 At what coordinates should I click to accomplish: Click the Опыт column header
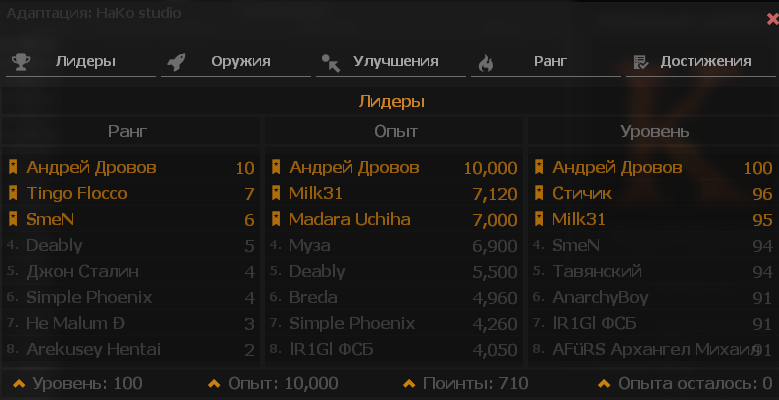pos(395,131)
